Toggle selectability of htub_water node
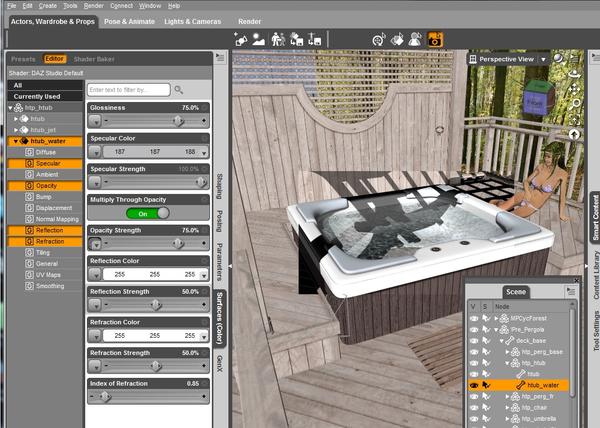Viewport: 600px width, 428px height. coord(486,385)
